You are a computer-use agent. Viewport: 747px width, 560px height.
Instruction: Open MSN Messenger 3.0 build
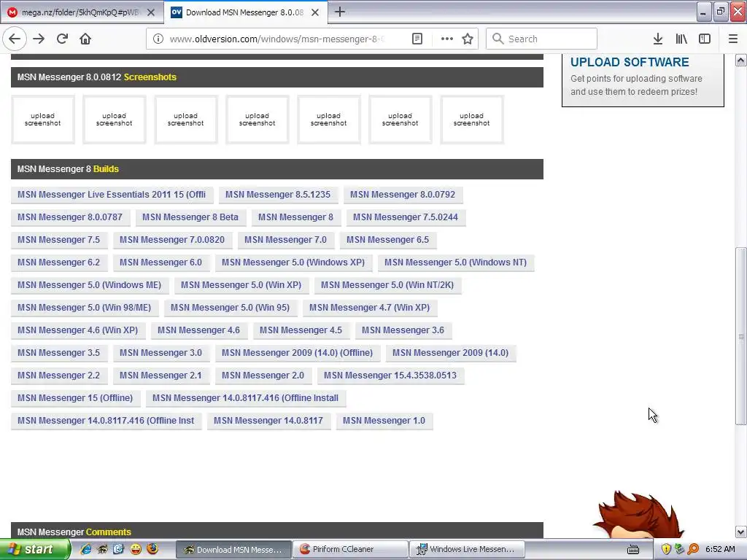[160, 353]
